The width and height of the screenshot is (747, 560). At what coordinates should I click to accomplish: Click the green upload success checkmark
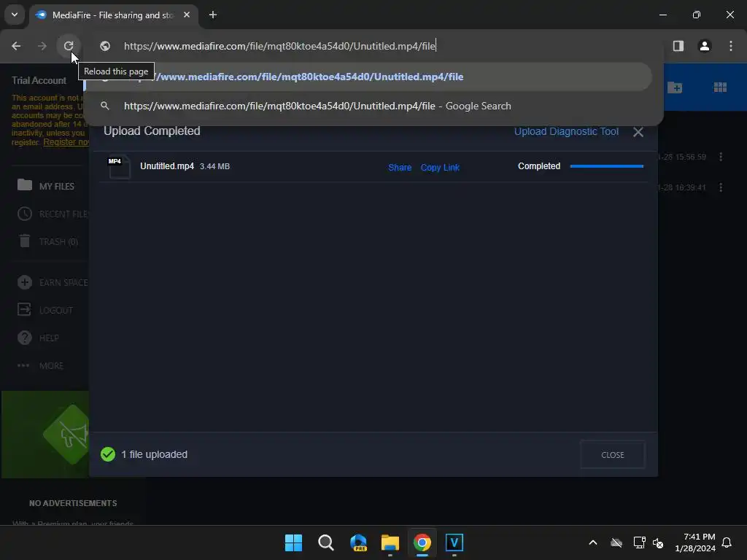[108, 454]
